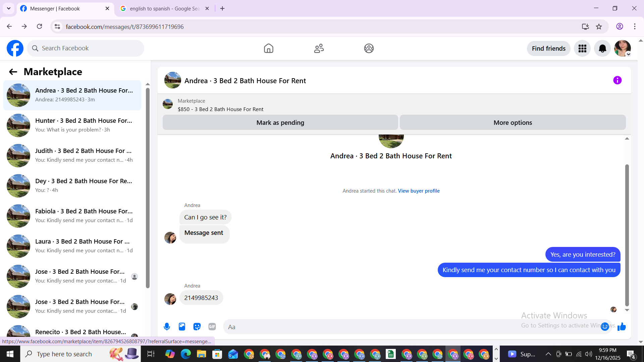Open the Andrea conversation in the list
This screenshot has height=362, width=644.
pyautogui.click(x=72, y=95)
